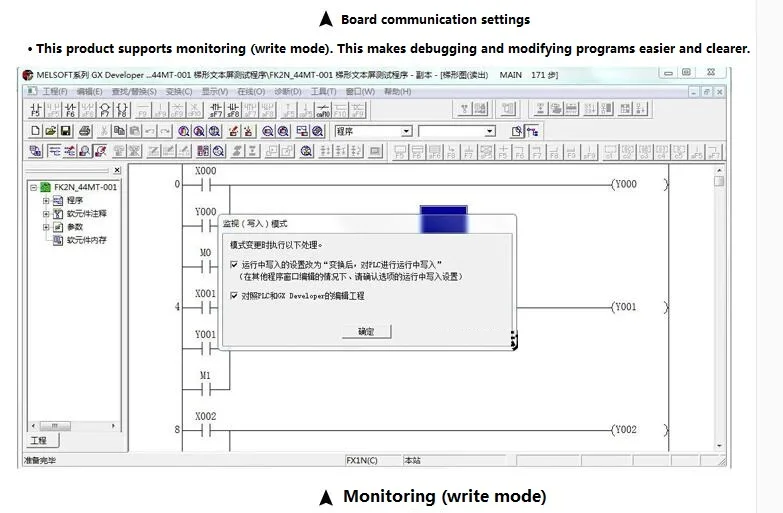The width and height of the screenshot is (783, 513).
Task: Expand the 软元件注释 tree node
Action: [46, 214]
